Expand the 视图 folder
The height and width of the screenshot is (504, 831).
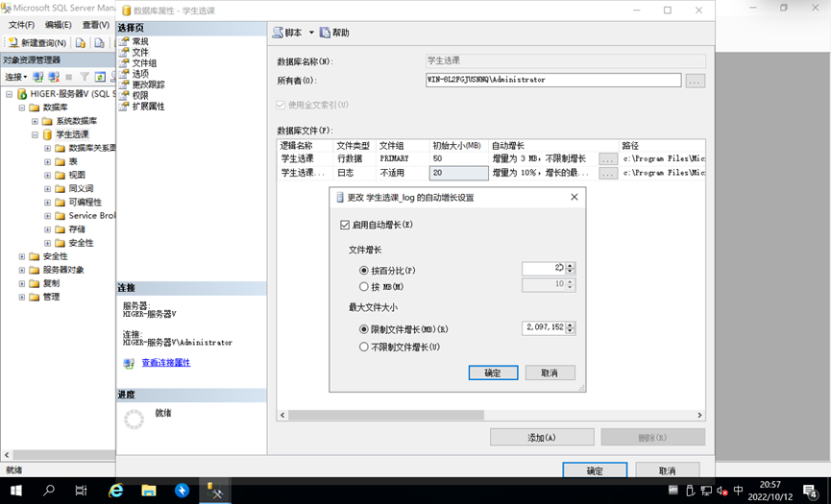pyautogui.click(x=48, y=176)
